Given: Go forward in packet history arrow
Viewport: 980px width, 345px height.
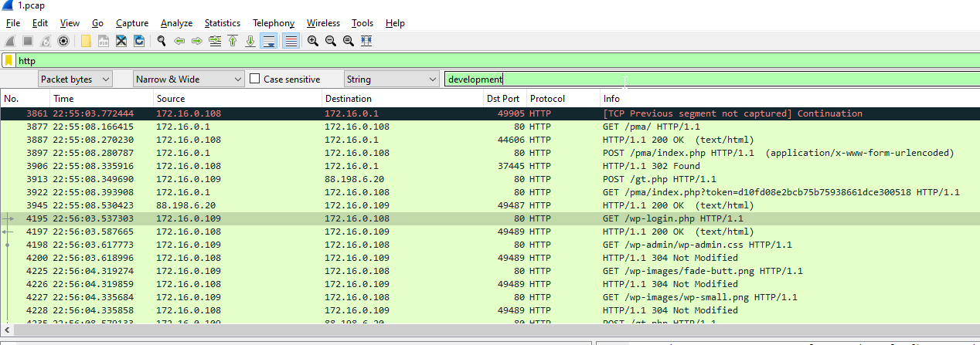Looking at the screenshot, I should (x=197, y=41).
